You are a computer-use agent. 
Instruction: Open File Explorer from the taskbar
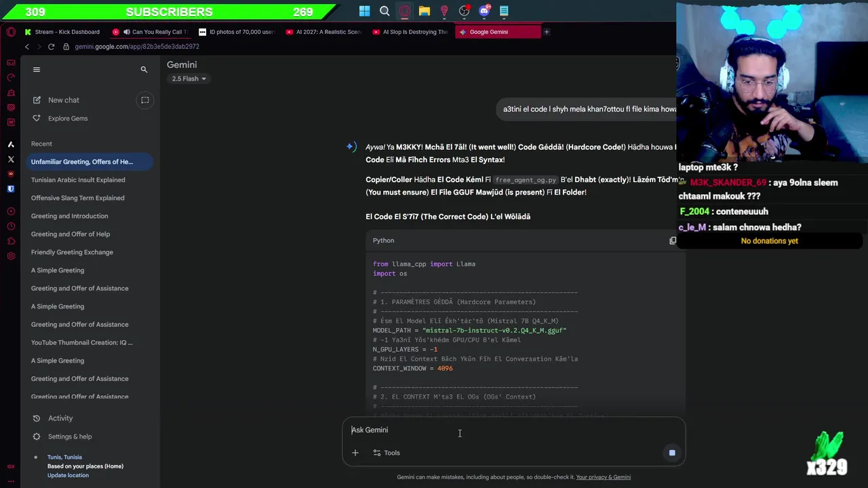tap(425, 11)
